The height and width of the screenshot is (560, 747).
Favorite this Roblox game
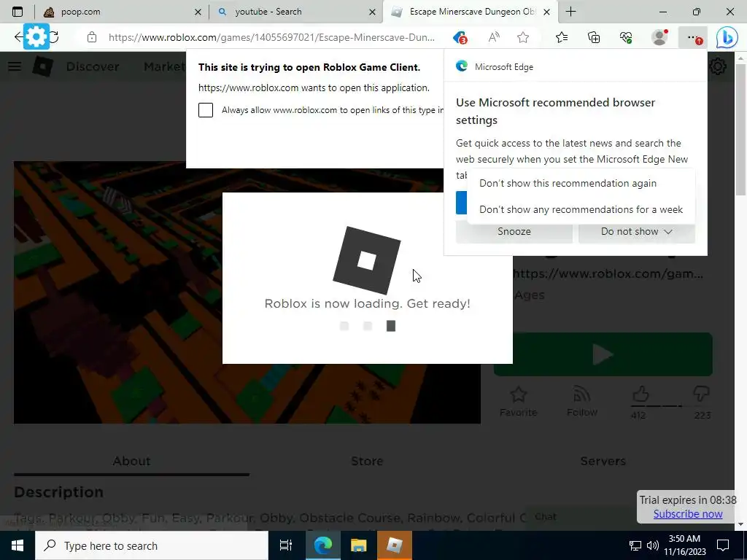(x=519, y=402)
